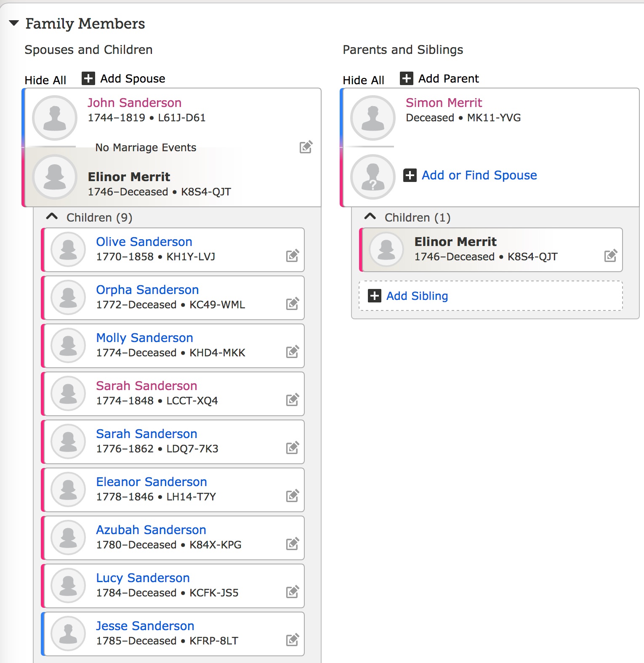Click the plus icon for Add Spouse
Screen dimensions: 644x663
point(88,78)
